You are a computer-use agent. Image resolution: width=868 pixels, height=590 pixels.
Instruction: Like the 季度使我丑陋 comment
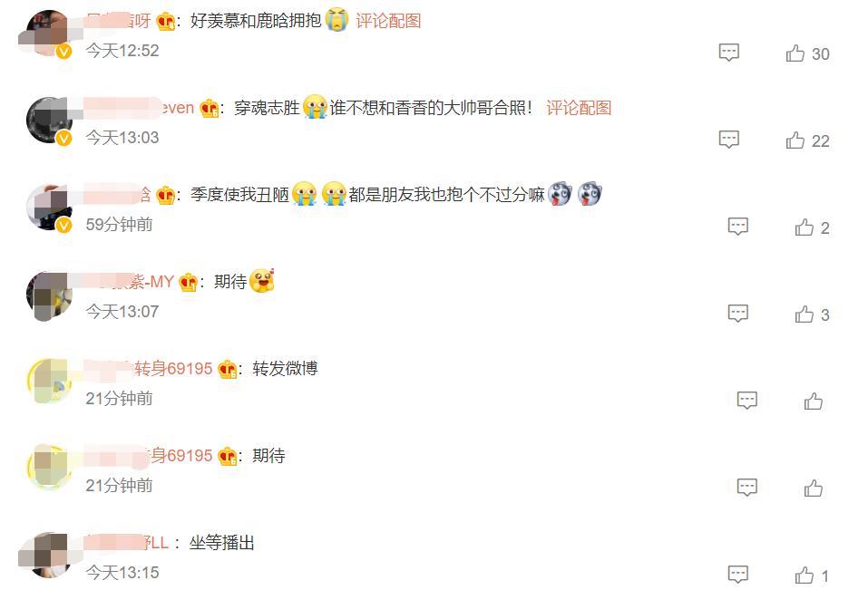(812, 227)
